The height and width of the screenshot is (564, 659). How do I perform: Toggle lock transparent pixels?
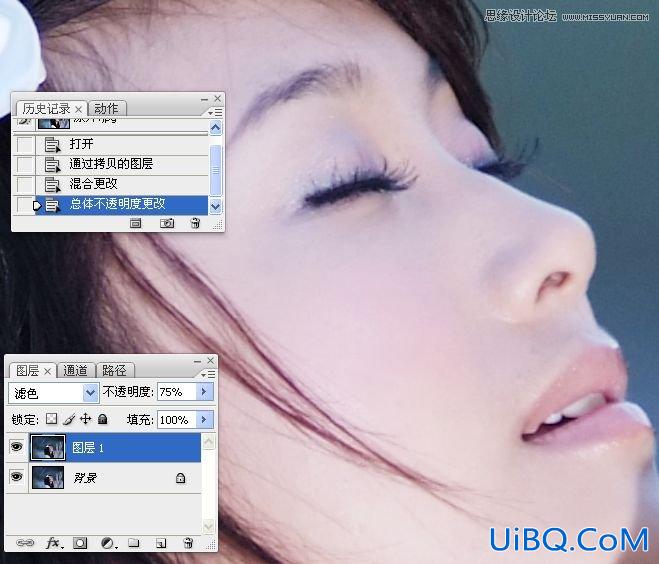click(x=52, y=419)
